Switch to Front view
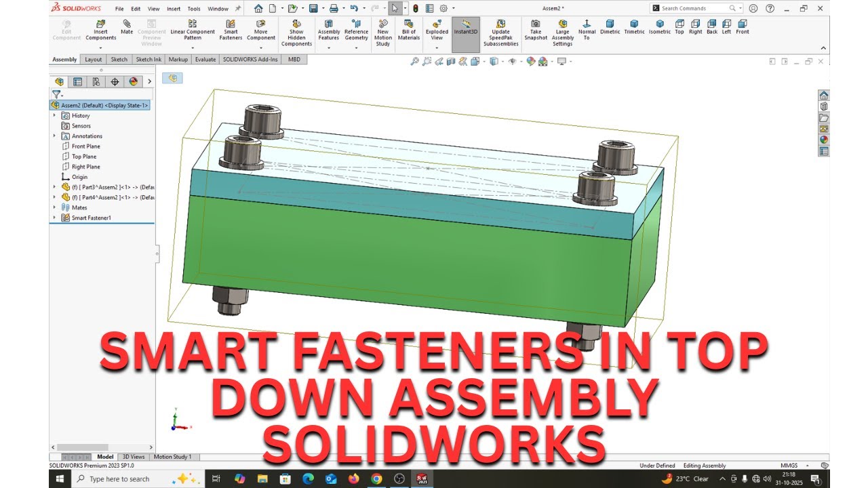868x488 pixels. tap(743, 27)
